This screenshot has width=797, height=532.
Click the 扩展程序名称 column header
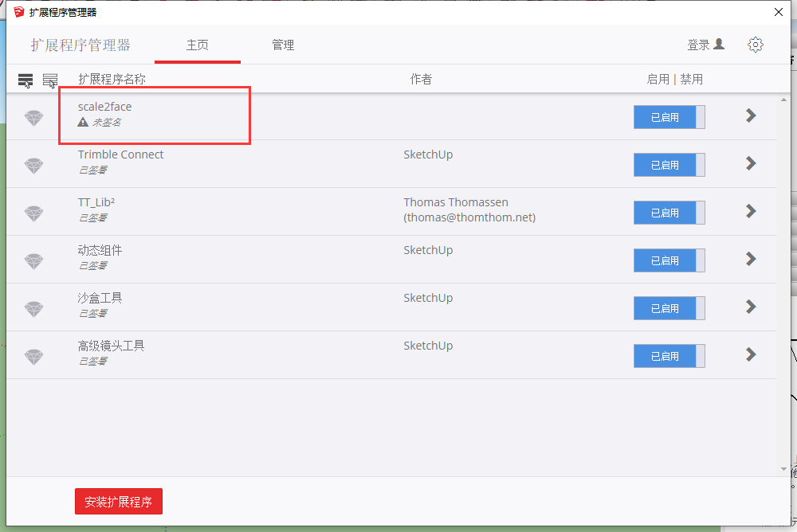(x=112, y=80)
